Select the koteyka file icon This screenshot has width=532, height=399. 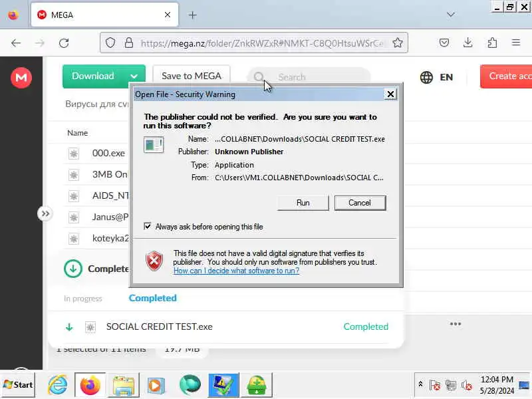(x=74, y=239)
